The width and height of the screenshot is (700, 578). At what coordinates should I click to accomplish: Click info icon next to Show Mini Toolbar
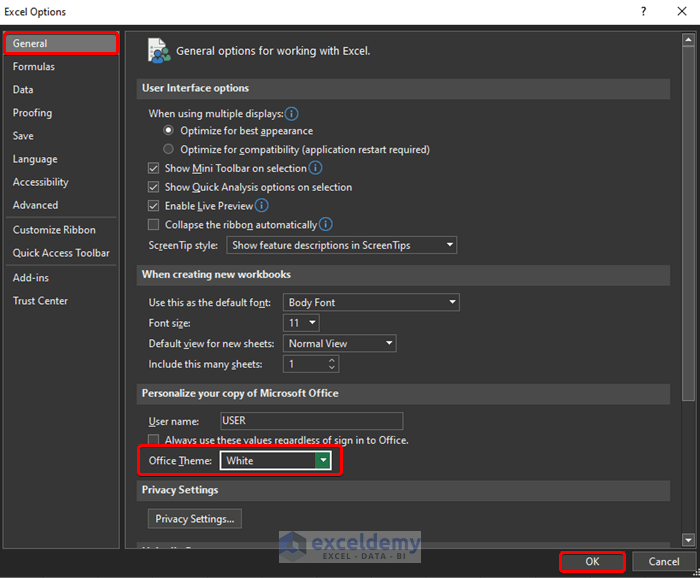pos(315,168)
